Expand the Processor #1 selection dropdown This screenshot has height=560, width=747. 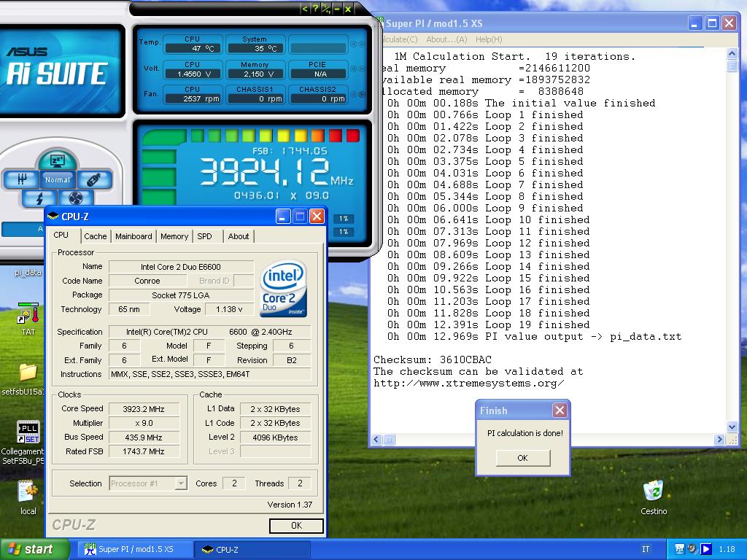181,483
